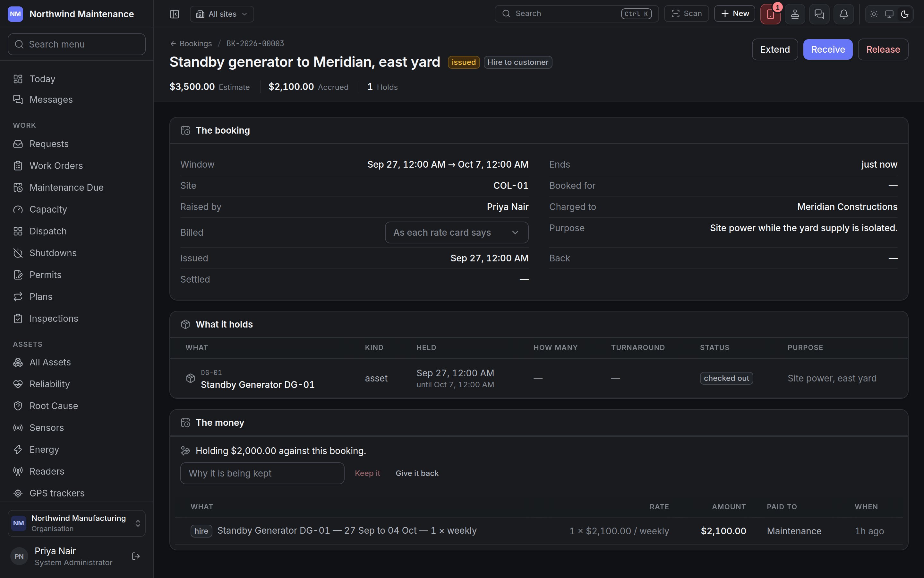Navigate to Shutdowns

pos(77,253)
